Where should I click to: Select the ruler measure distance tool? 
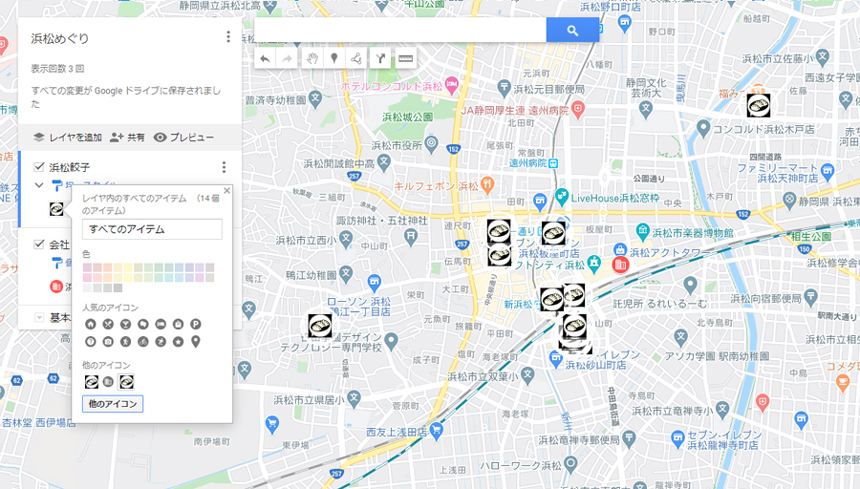tap(405, 59)
